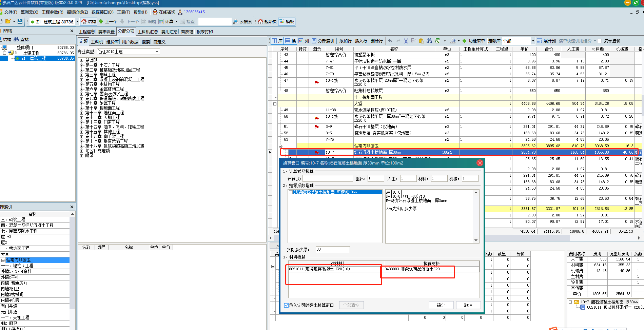Expand 第十章 楼地面工程 tree node
Viewport: 644px width, 330px height.
pyautogui.click(x=82, y=108)
